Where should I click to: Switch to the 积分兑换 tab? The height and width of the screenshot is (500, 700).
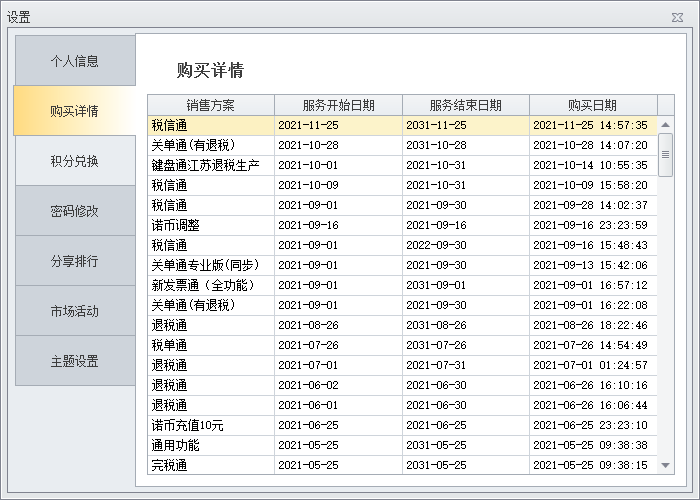coord(75,161)
